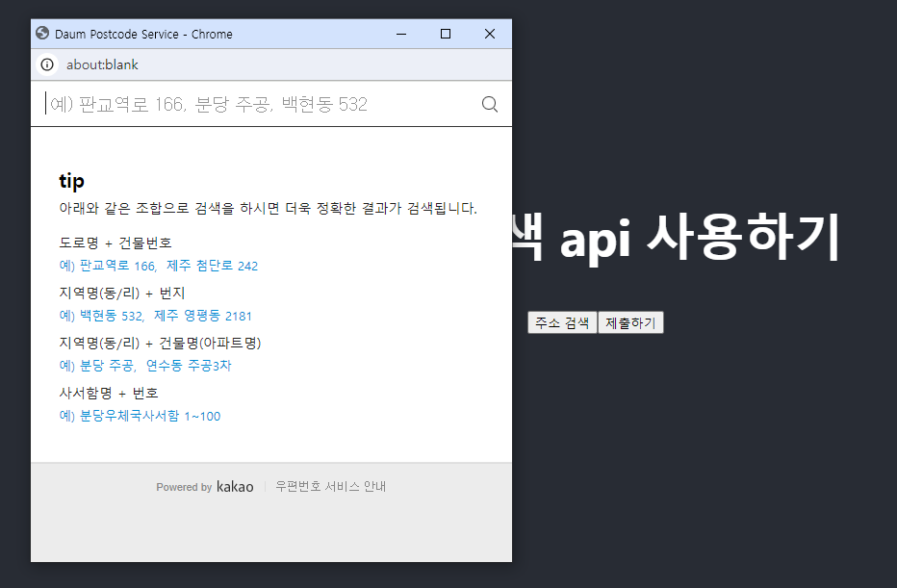Image resolution: width=897 pixels, height=588 pixels.
Task: Maximize the Daum Postcode Service window
Action: (446, 34)
